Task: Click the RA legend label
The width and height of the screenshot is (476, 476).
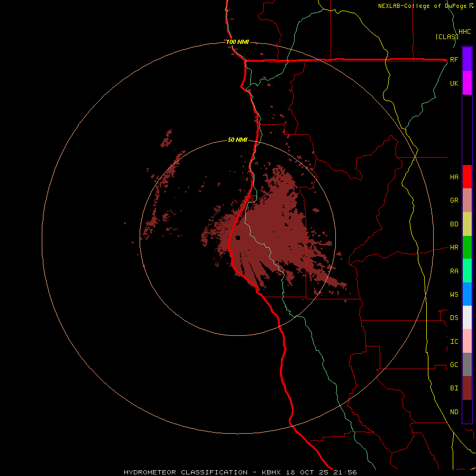Action: (x=454, y=271)
